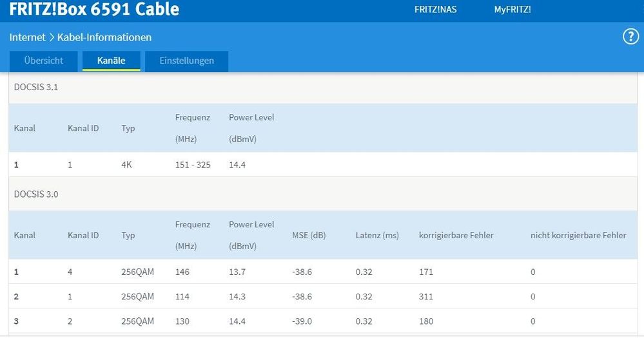Click MSE -38.6 in the 146 MHz row
The height and width of the screenshot is (338, 644).
302,272
